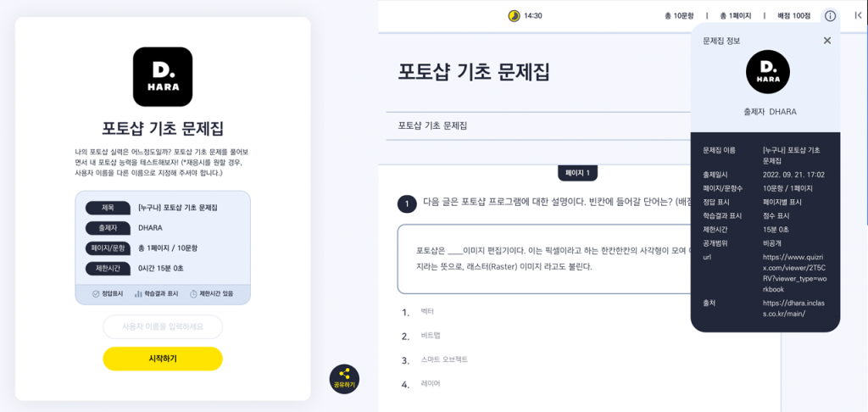Select answer option 2 비트맵

point(430,336)
